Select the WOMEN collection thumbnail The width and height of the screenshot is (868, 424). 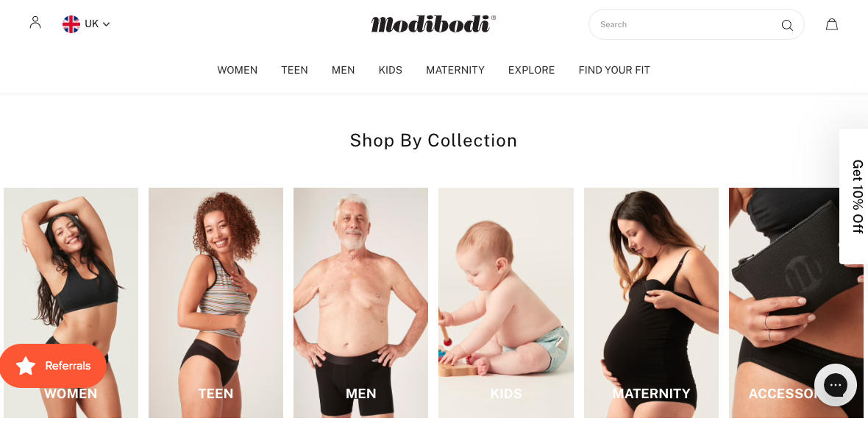(x=71, y=303)
